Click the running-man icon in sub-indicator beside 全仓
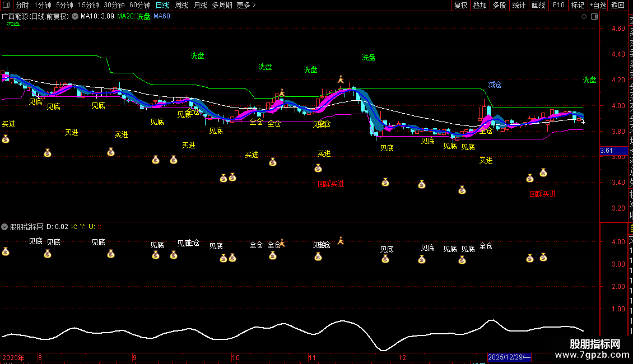The height and width of the screenshot is (364, 633). (282, 243)
